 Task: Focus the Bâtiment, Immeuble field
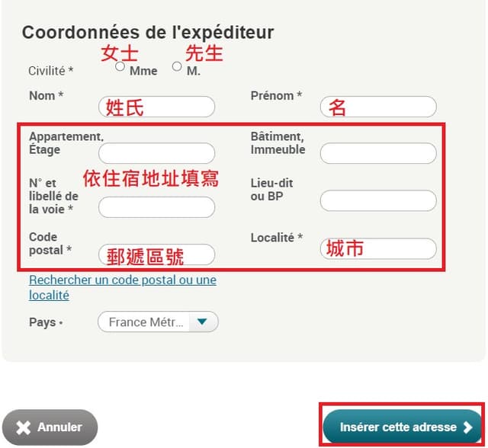[378, 153]
